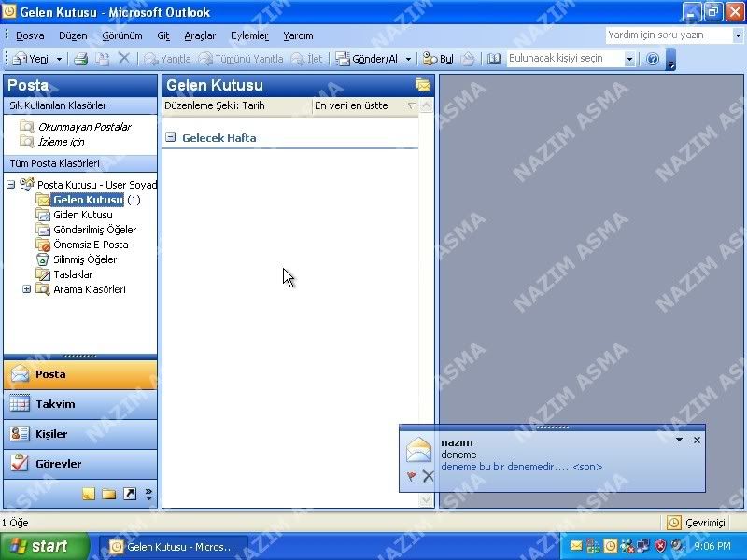This screenshot has height=560, width=747.
Task: Select the Giden Kutusu folder
Action: tap(83, 215)
